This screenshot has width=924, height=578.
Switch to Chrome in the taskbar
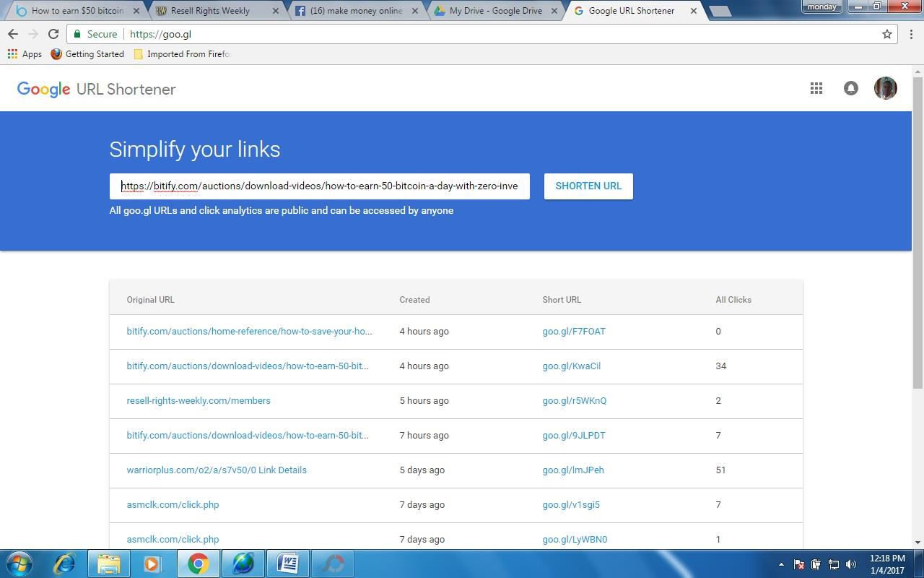(198, 564)
